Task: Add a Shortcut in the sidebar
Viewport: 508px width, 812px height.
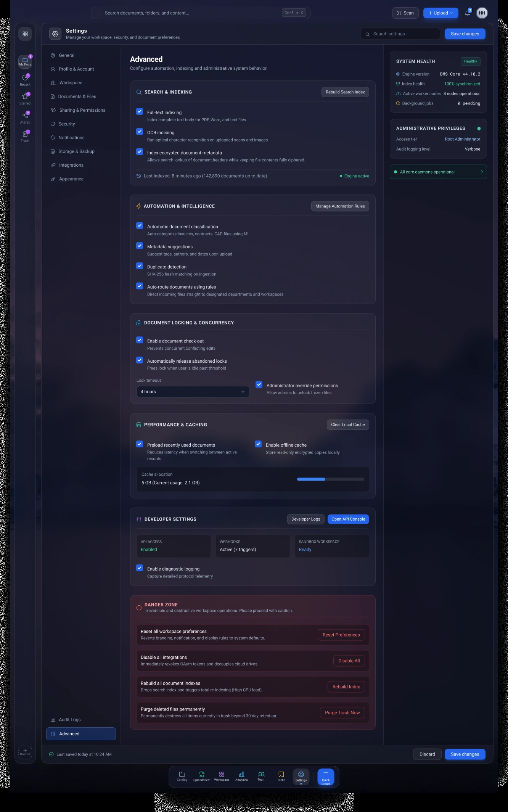Action: [25, 752]
